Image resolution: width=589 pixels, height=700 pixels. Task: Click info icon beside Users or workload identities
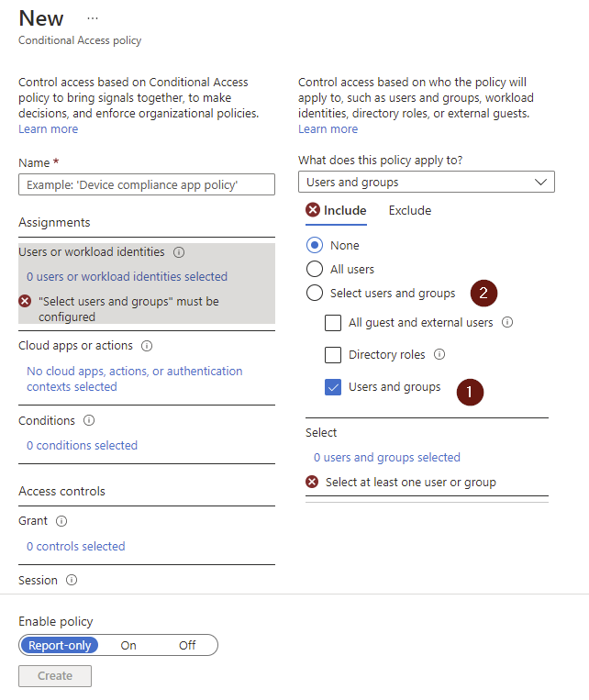point(179,252)
